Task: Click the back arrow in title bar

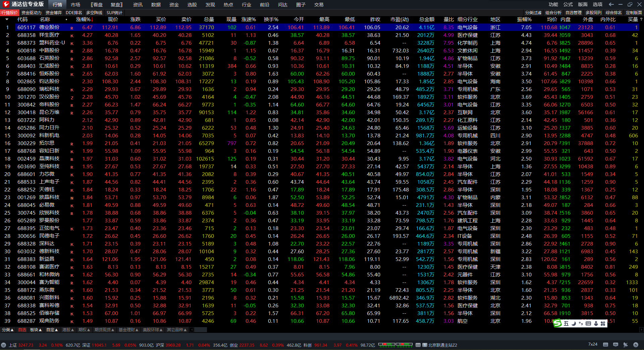Action: click(611, 4)
